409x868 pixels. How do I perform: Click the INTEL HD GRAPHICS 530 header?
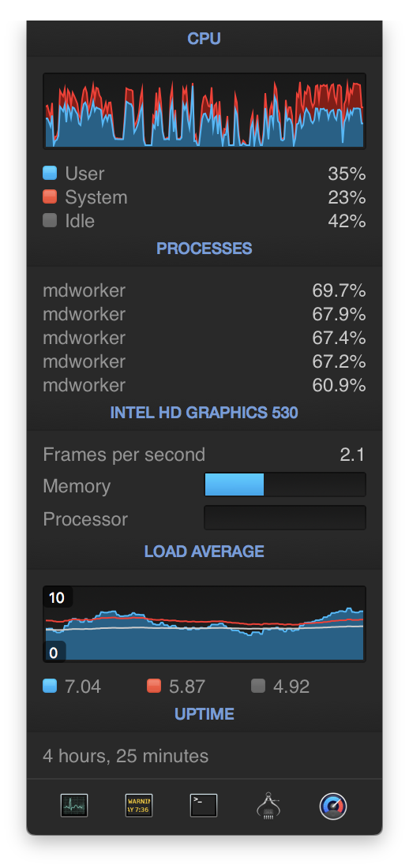pyautogui.click(x=204, y=413)
